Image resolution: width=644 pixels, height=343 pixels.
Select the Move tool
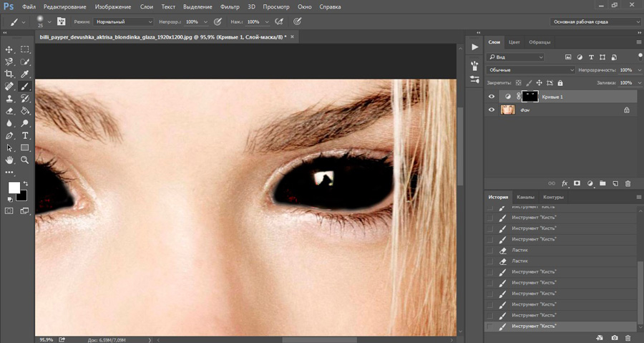[9, 49]
